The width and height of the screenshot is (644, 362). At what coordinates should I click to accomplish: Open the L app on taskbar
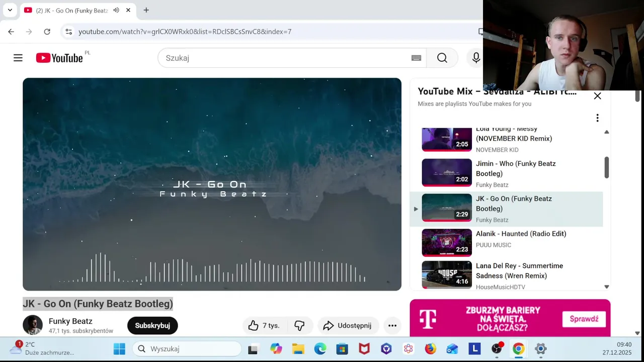pos(474,349)
